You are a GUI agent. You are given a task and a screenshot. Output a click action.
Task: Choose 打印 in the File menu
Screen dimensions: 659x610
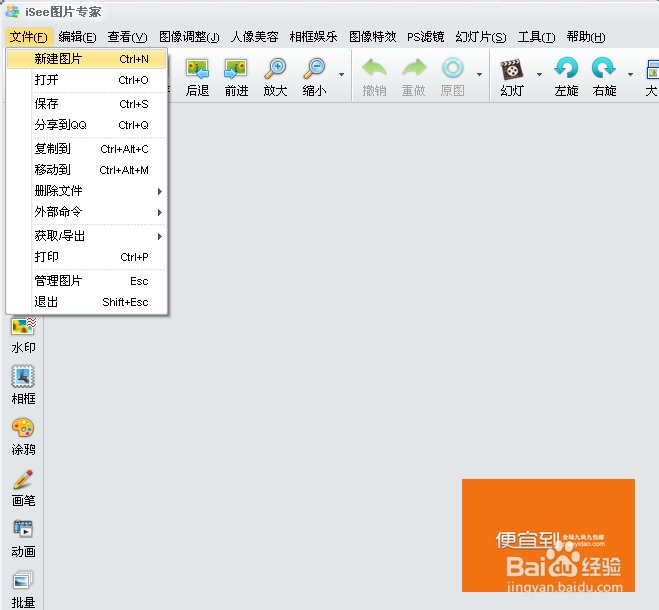(87, 257)
